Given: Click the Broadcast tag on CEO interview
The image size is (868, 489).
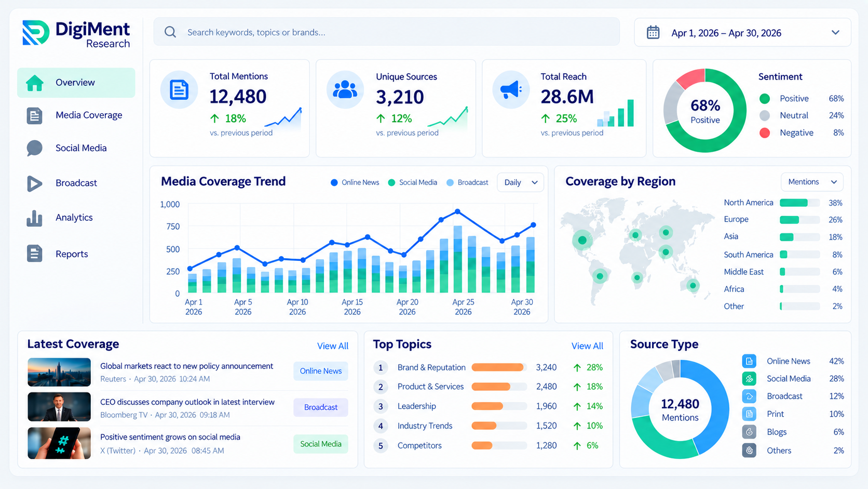Looking at the screenshot, I should coord(321,407).
